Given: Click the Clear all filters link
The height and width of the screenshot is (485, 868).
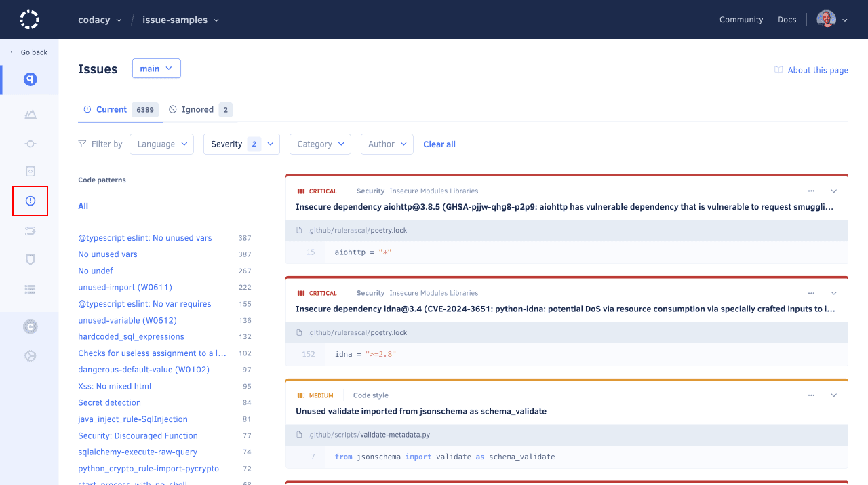Looking at the screenshot, I should click(439, 144).
